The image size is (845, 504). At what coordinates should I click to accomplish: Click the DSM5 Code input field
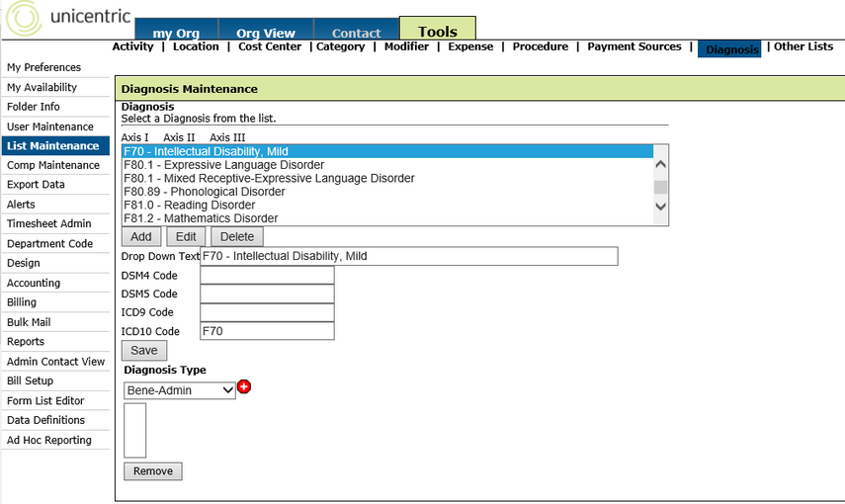click(x=267, y=294)
